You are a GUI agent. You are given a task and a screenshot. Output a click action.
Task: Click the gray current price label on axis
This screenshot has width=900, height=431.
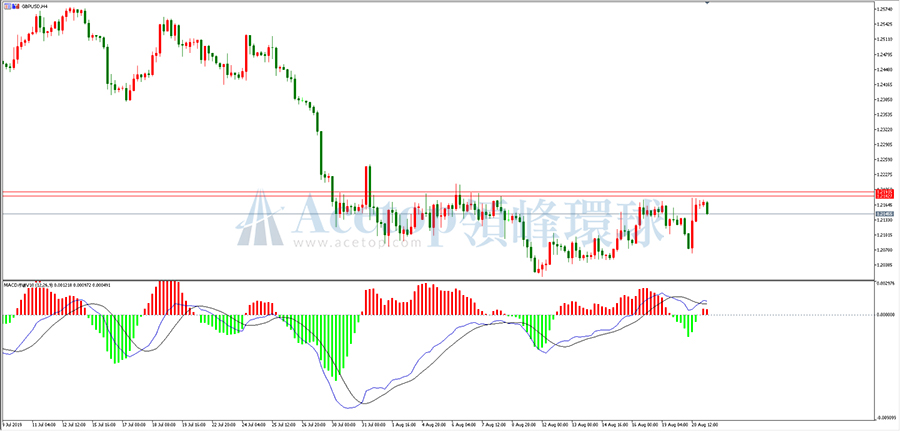(x=884, y=214)
